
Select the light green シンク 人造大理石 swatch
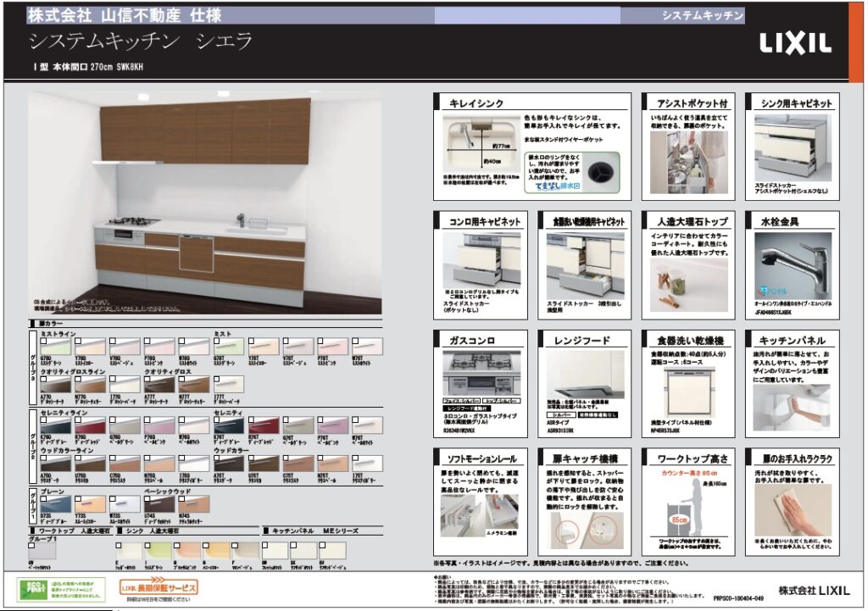[159, 551]
